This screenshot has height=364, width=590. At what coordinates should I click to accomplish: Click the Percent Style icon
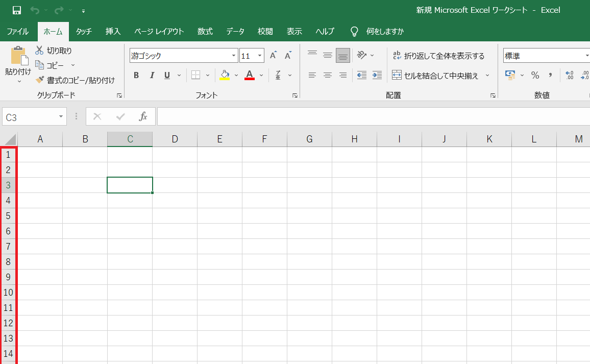coord(535,75)
